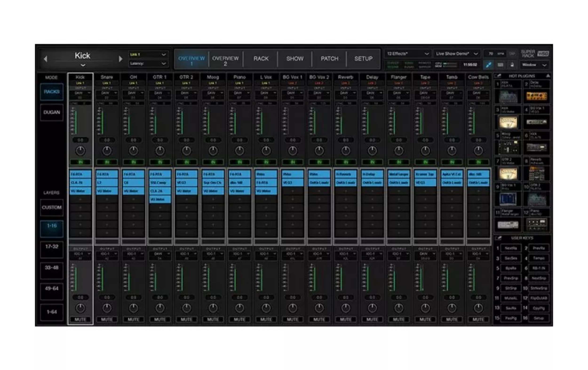Open the Patch tab
The height and width of the screenshot is (370, 588).
[x=330, y=59]
